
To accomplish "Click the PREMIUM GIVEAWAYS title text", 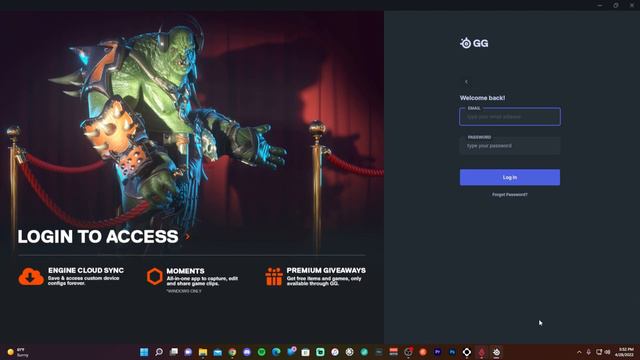I will [326, 270].
